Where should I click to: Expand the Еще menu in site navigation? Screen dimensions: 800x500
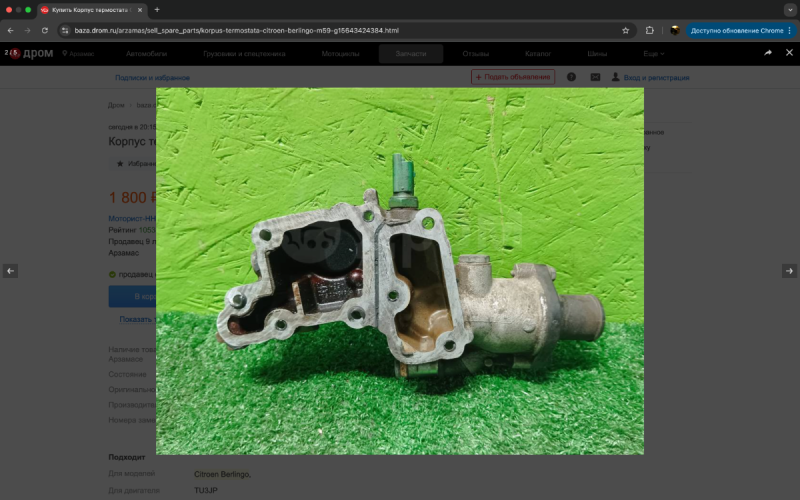tap(653, 53)
